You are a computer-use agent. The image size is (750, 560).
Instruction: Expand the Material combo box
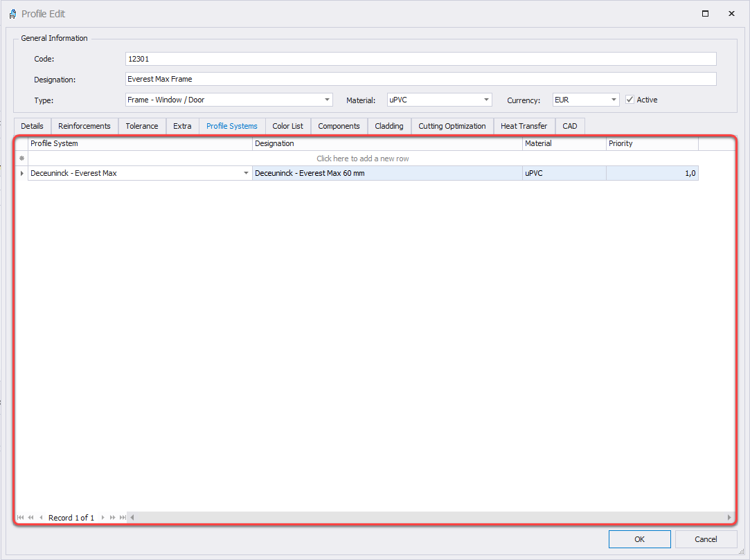(486, 100)
